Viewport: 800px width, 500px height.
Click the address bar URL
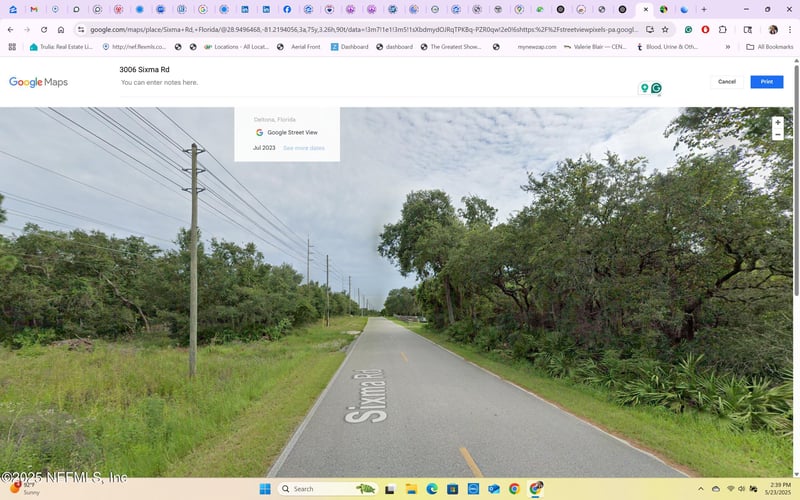(360, 30)
